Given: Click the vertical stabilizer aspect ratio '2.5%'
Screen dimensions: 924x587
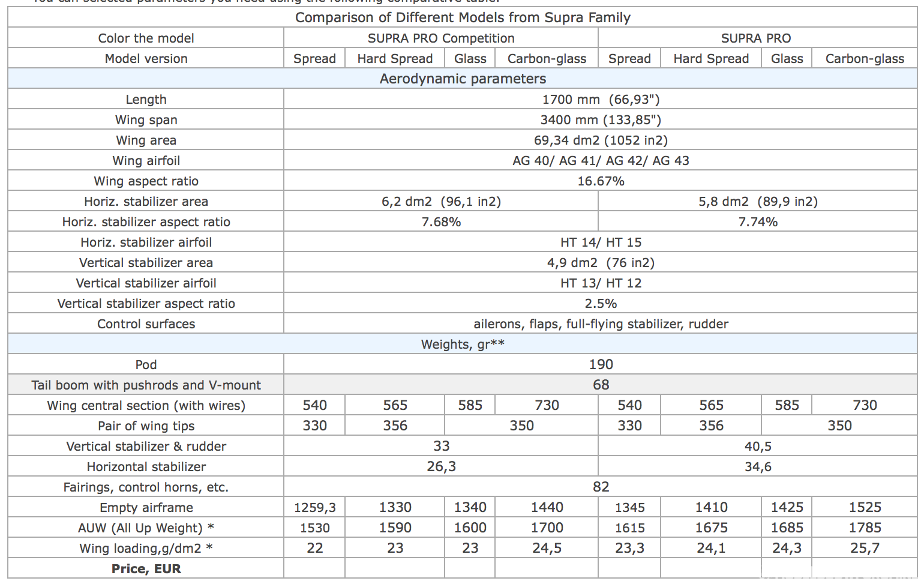Looking at the screenshot, I should (601, 303).
